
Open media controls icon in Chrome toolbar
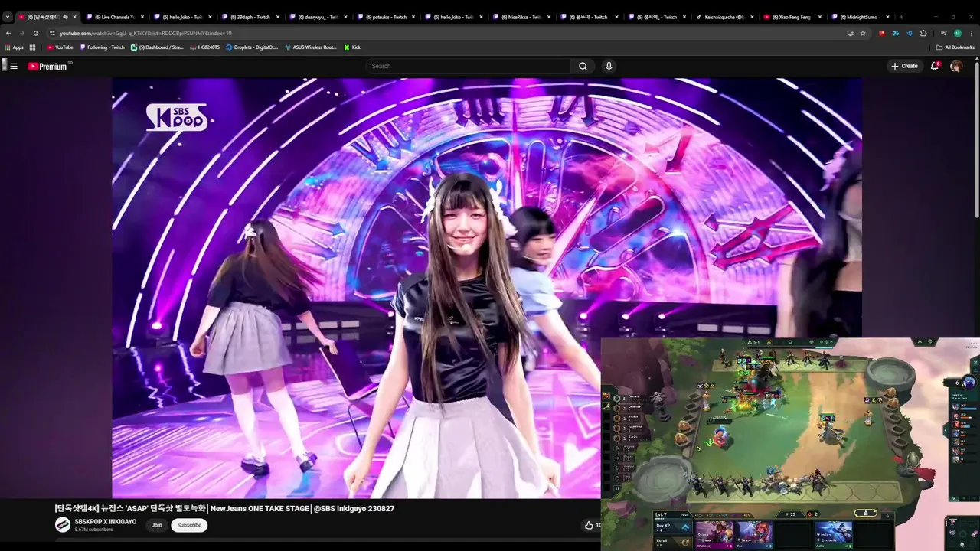pyautogui.click(x=944, y=34)
